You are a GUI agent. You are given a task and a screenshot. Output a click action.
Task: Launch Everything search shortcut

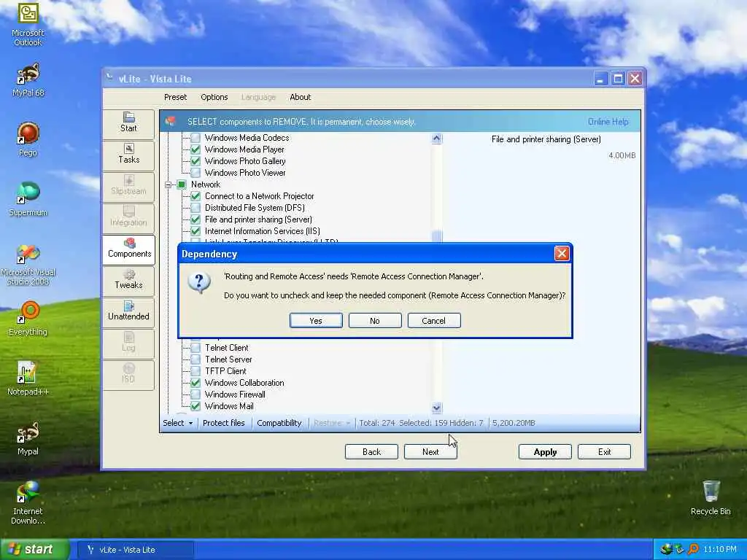pyautogui.click(x=28, y=318)
